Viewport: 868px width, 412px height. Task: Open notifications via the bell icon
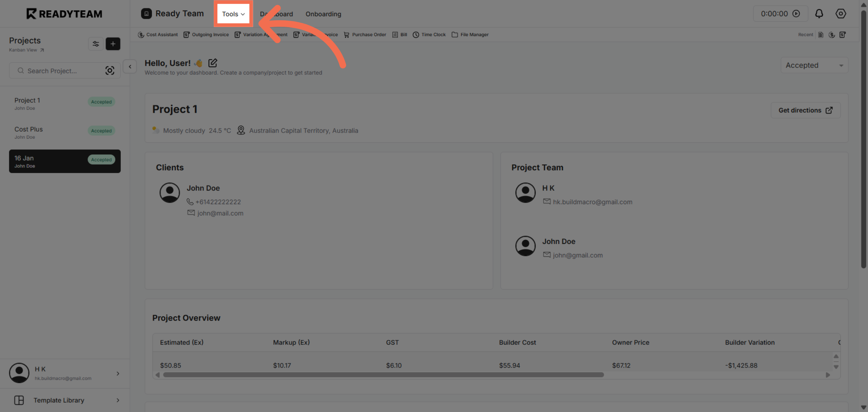tap(819, 13)
